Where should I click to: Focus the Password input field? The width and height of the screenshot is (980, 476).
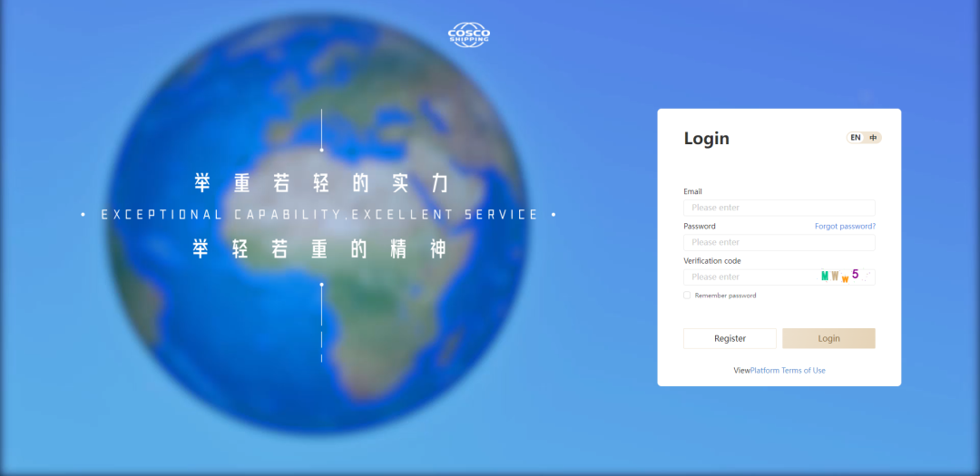[779, 242]
